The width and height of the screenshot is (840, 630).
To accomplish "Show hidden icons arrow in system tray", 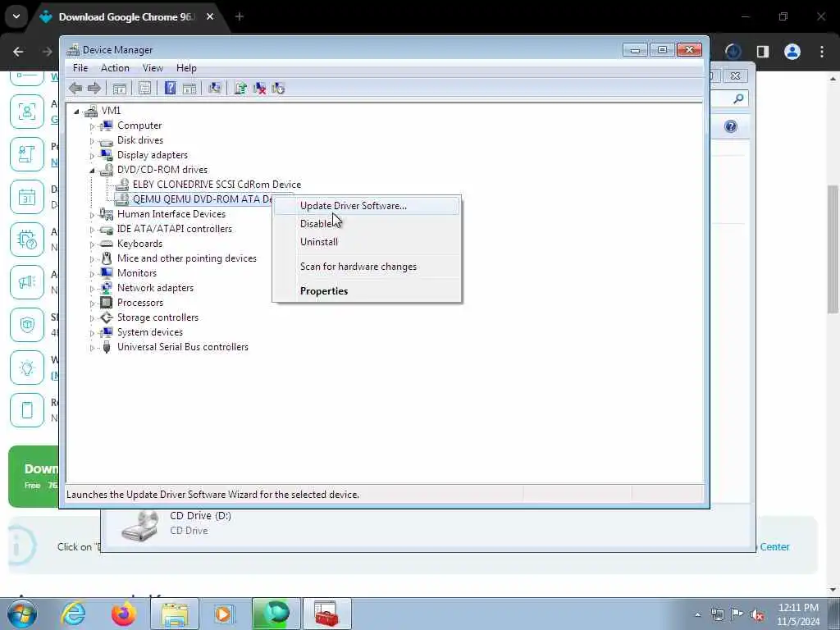I will coord(697,614).
